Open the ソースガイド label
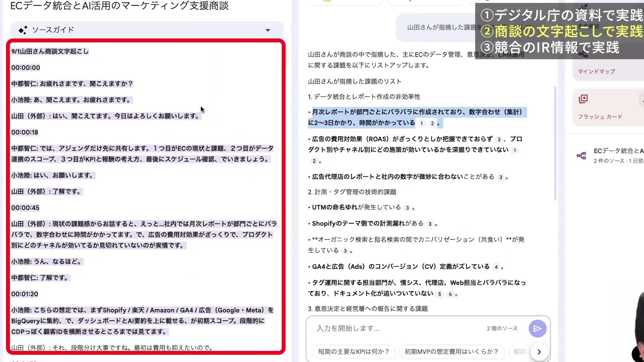 click(53, 30)
